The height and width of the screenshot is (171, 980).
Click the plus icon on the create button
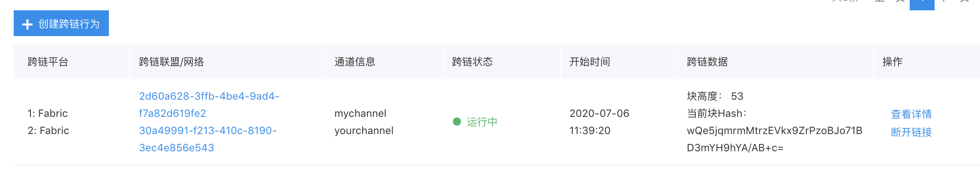pyautogui.click(x=27, y=24)
